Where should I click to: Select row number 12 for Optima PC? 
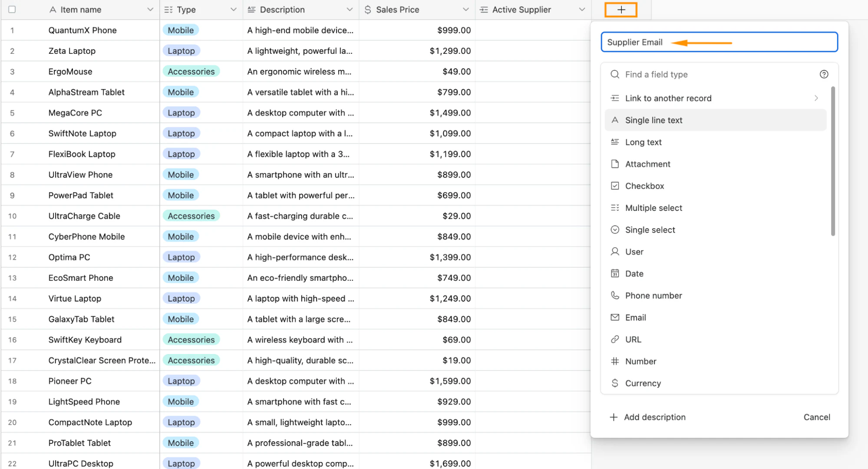12,257
